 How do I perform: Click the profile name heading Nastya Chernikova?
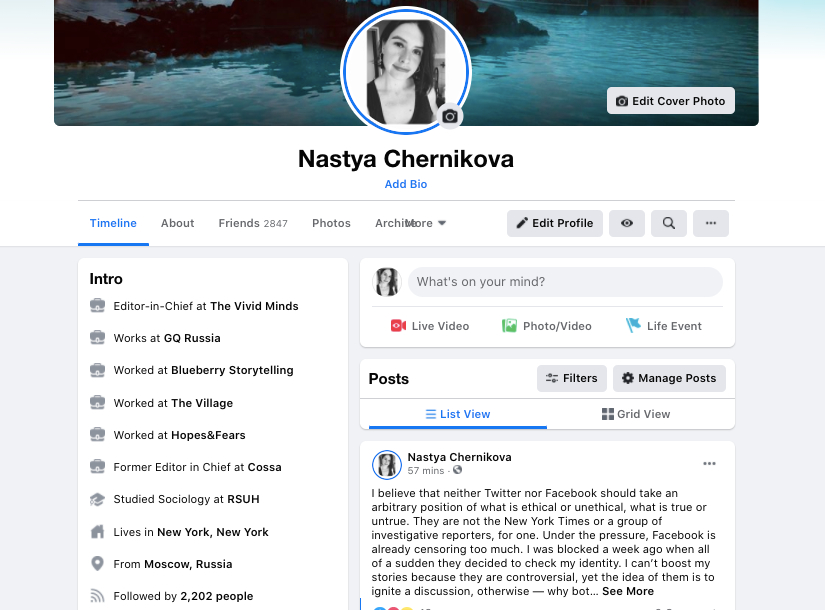tap(406, 159)
